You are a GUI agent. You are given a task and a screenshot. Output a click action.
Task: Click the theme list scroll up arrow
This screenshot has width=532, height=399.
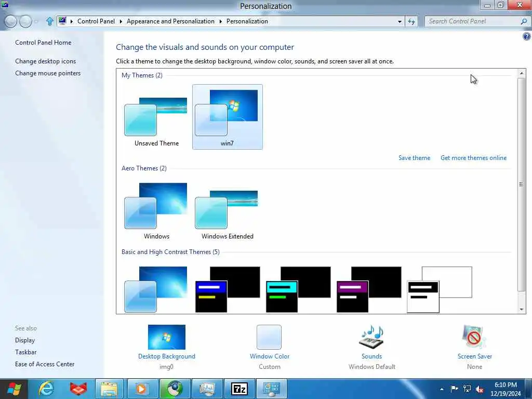point(522,73)
